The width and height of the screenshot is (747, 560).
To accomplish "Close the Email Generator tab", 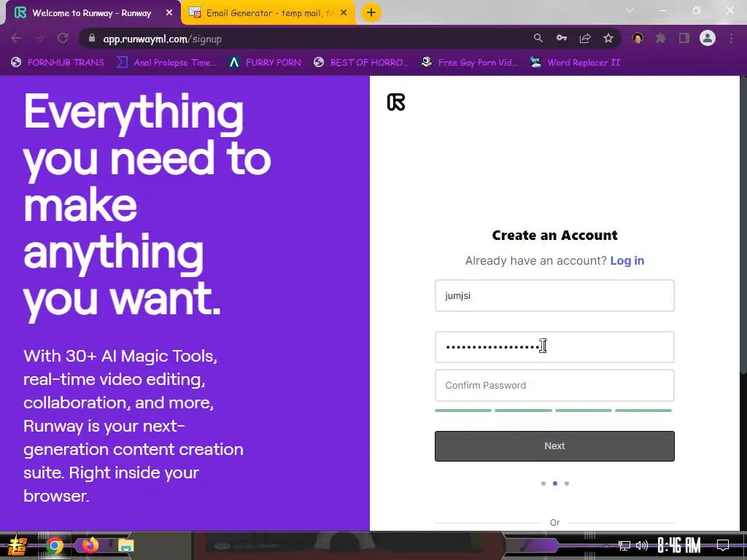I will [344, 13].
